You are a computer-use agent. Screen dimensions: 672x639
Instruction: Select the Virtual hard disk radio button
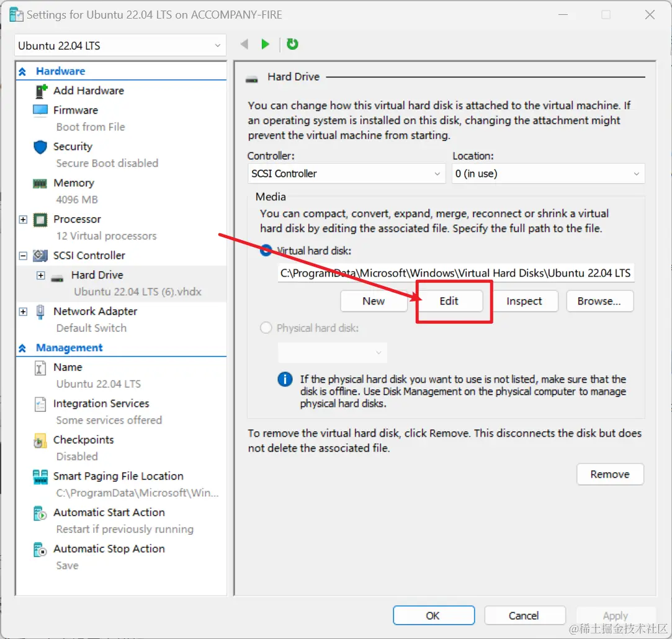pos(266,250)
